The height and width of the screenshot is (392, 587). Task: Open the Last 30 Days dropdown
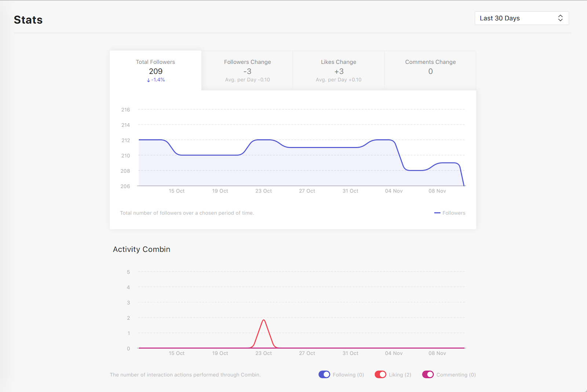coord(521,18)
